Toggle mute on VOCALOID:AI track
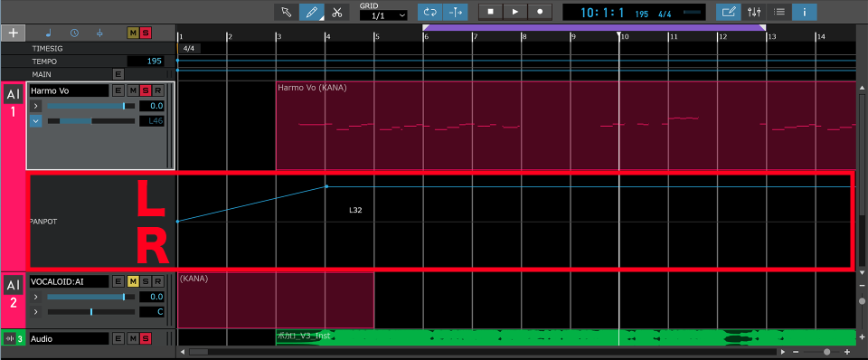This screenshot has height=360, width=868. [133, 281]
